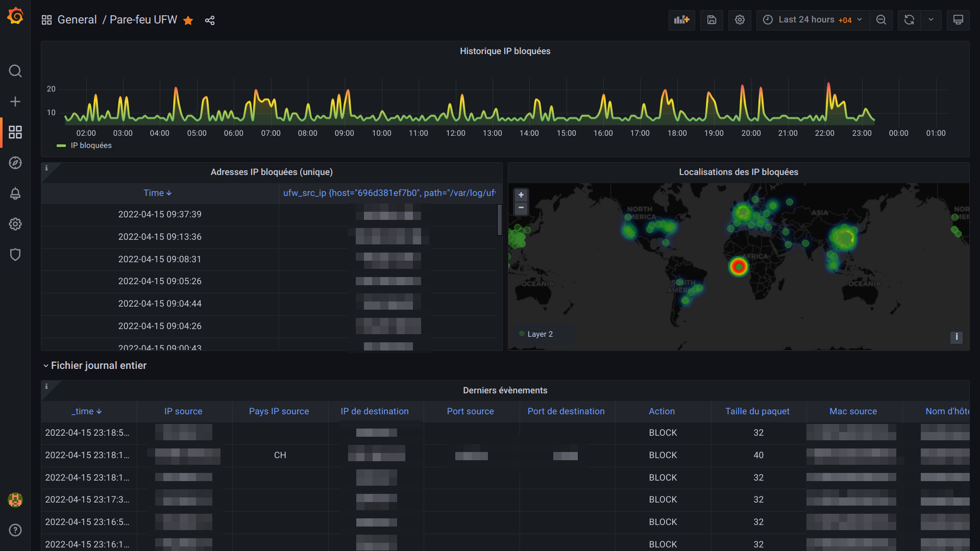The height and width of the screenshot is (551, 980).
Task: Click the Add panel icon
Action: (682, 20)
